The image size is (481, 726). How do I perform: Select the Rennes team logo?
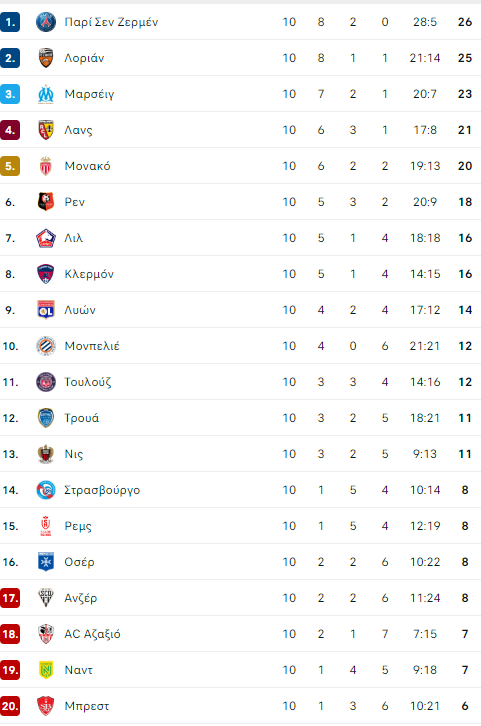(x=46, y=202)
